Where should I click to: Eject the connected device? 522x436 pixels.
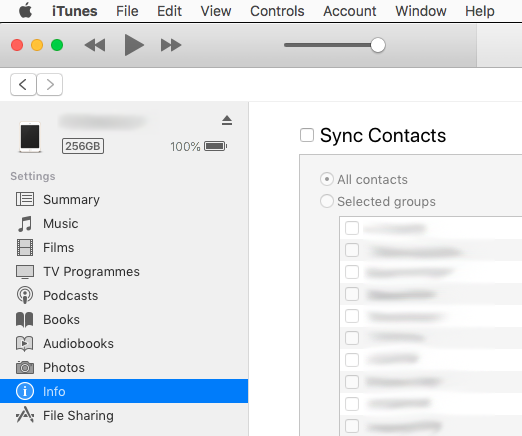click(x=227, y=120)
